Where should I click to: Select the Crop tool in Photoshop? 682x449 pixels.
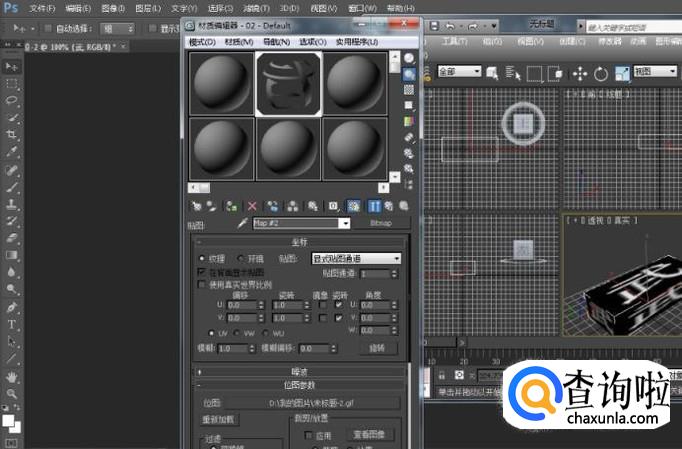[x=12, y=134]
